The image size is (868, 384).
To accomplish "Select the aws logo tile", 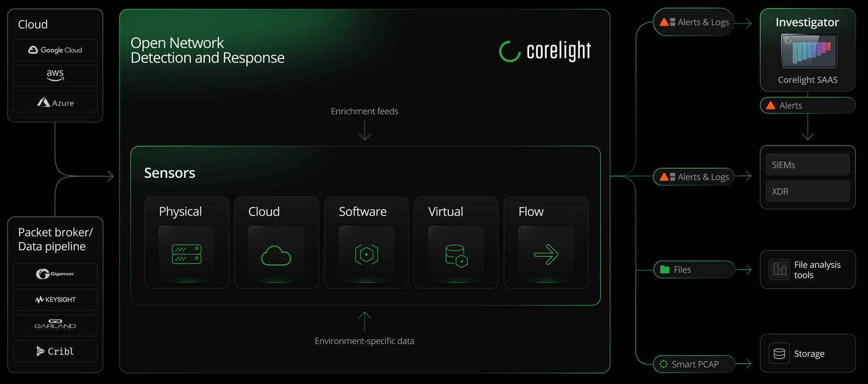I will point(55,75).
